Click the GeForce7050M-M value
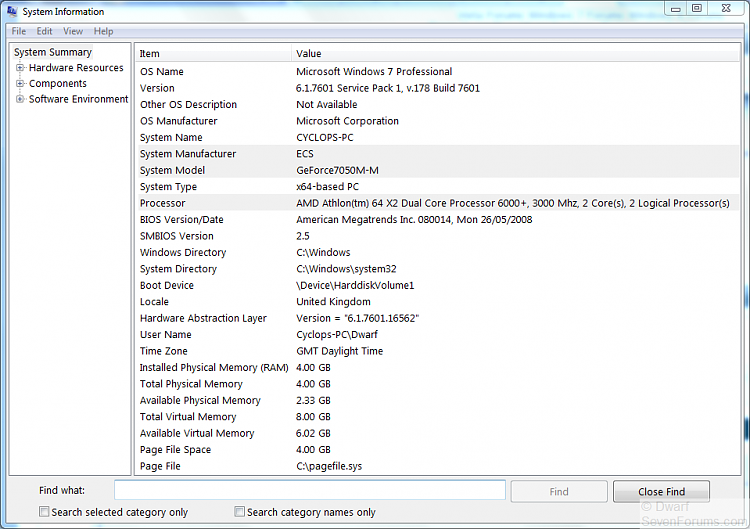Viewport: 750px width, 529px height. pyautogui.click(x=337, y=170)
